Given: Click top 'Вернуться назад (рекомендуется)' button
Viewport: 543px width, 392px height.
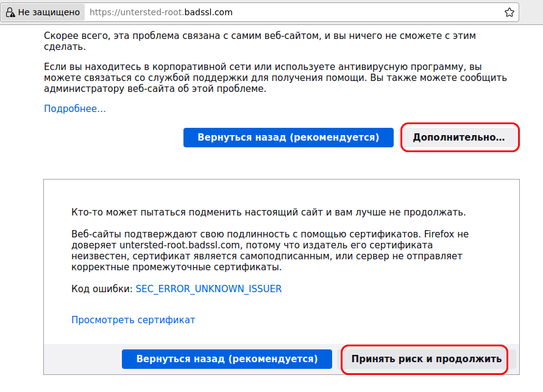Looking at the screenshot, I should (288, 138).
